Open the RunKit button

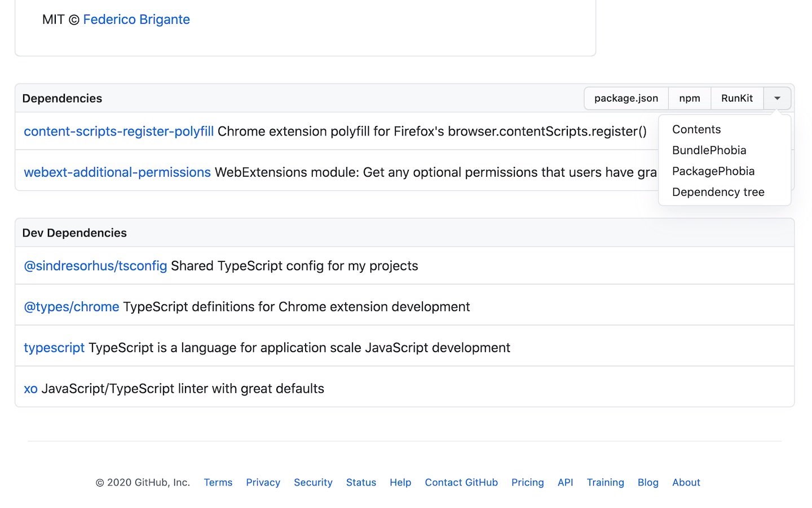(x=737, y=98)
